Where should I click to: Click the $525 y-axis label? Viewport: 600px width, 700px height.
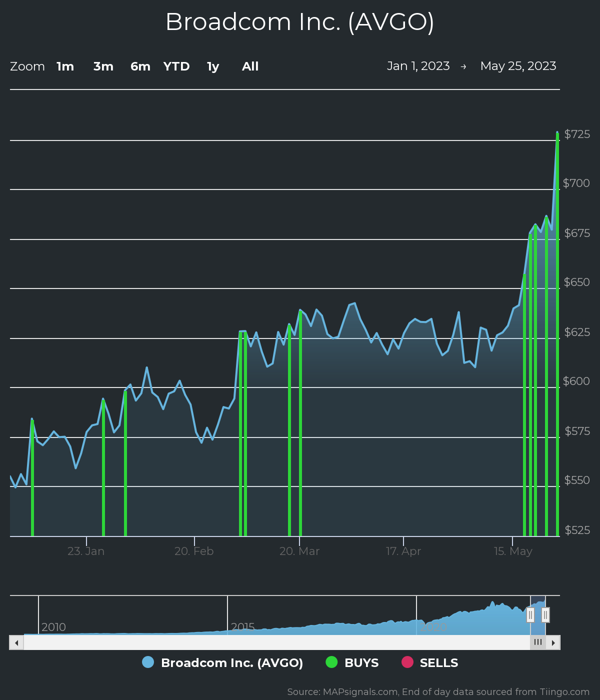pos(577,530)
